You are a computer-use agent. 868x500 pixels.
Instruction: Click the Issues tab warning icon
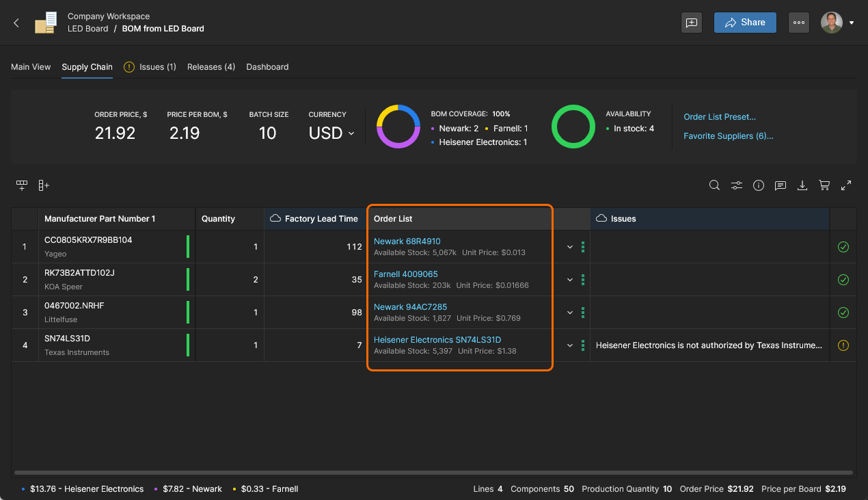pos(129,67)
